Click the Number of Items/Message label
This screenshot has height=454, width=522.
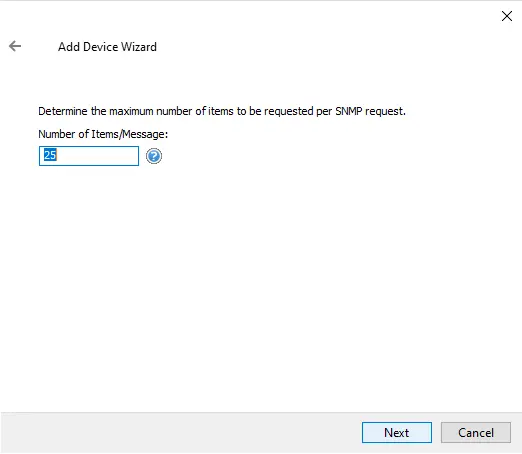[x=103, y=134]
